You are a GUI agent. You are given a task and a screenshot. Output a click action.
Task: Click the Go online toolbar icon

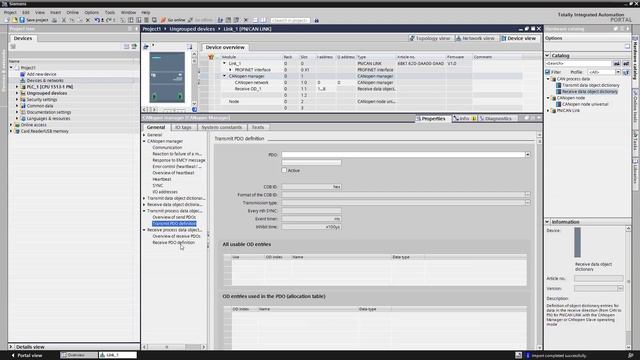[x=163, y=20]
